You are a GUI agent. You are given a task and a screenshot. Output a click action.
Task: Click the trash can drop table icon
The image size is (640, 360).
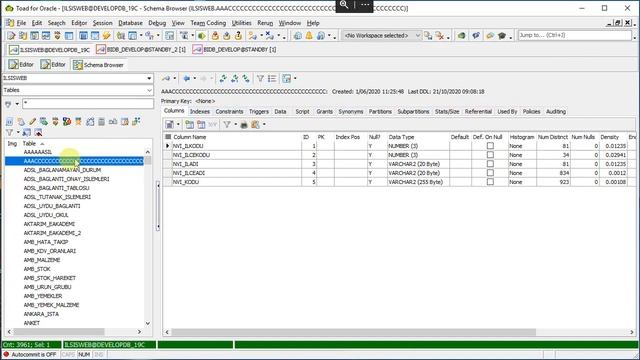101,122
